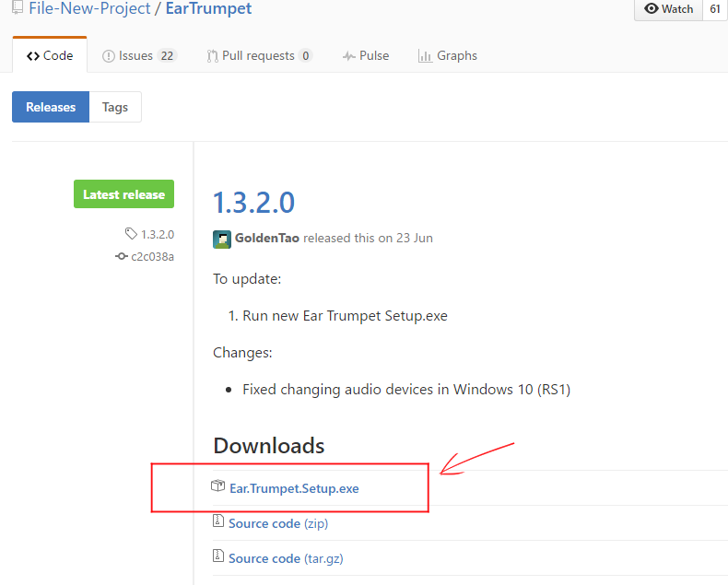This screenshot has height=585, width=728.
Task: Click the 'To update:' text
Action: 247,279
